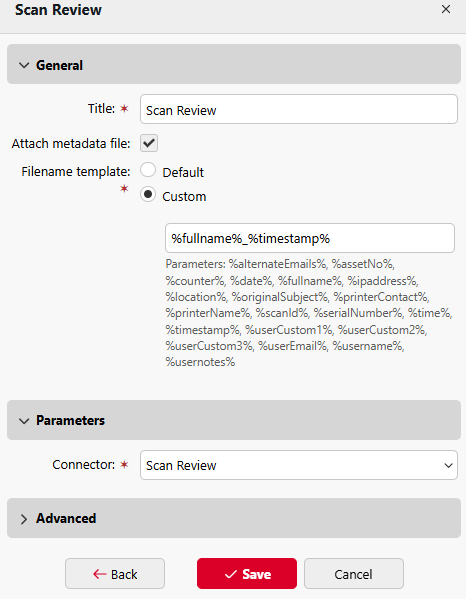This screenshot has width=466, height=599.
Task: Click the Save button
Action: click(x=247, y=573)
